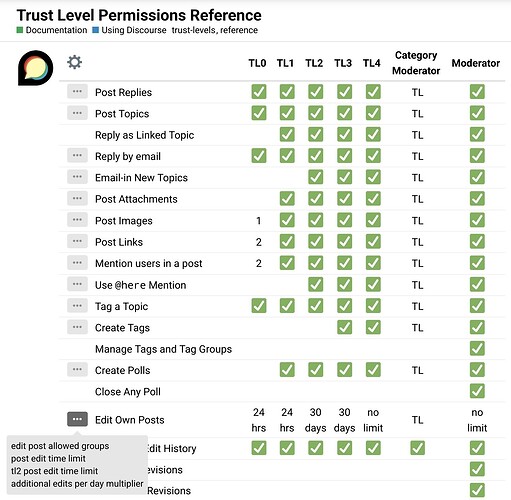Open ellipsis button beside Create Tags

77,327
